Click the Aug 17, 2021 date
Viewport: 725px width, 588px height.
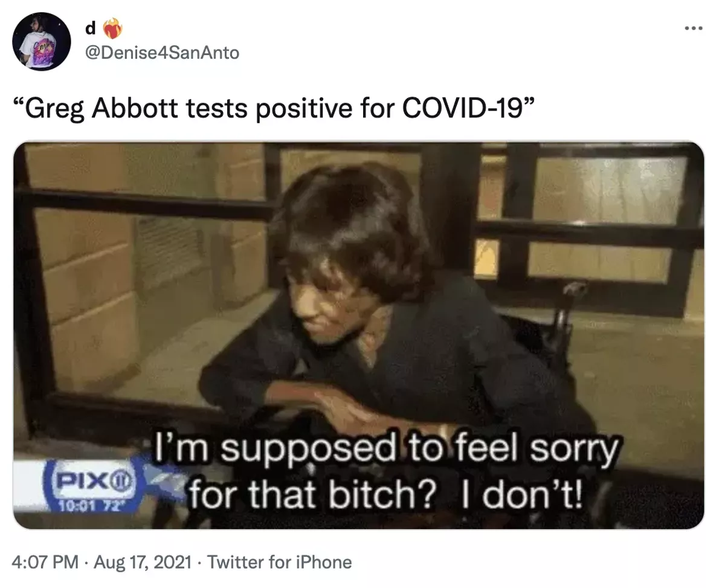[x=144, y=563]
